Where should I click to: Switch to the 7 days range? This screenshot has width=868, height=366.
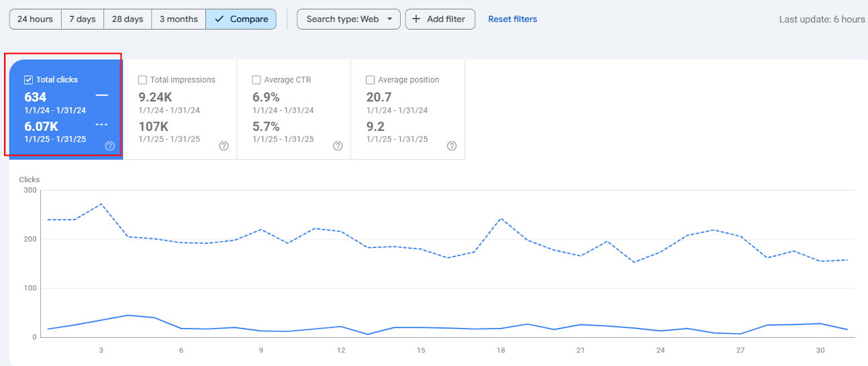tap(82, 19)
